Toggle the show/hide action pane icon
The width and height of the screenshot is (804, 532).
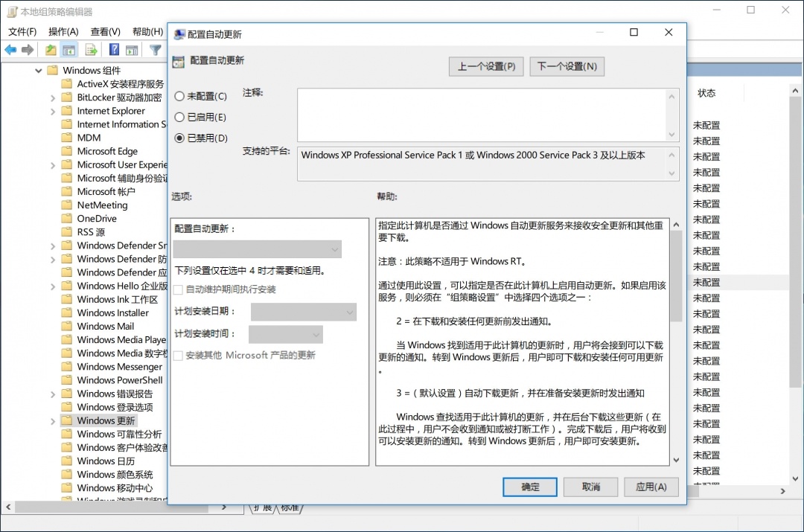tap(130, 49)
